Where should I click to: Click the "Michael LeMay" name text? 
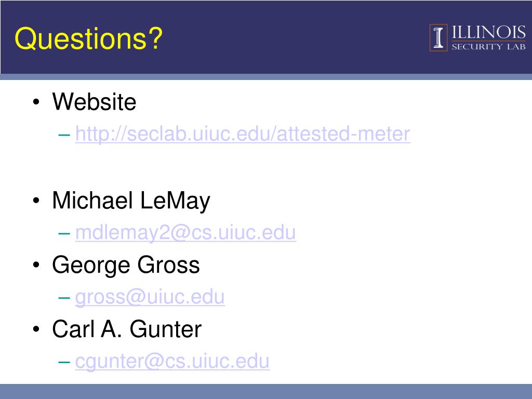(131, 201)
